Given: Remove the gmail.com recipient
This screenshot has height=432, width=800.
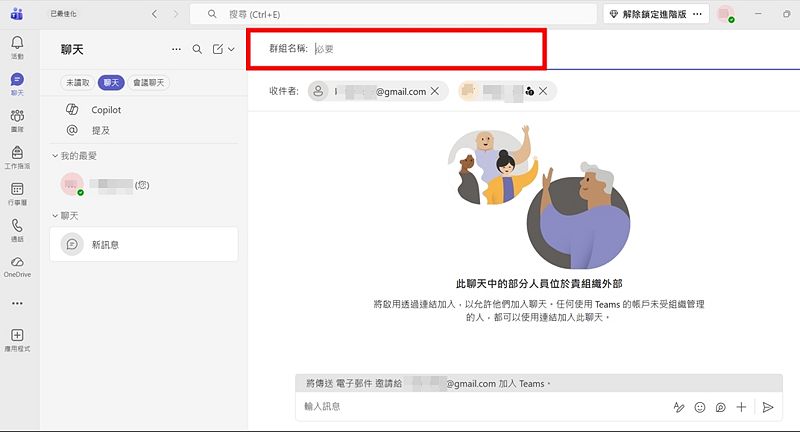Looking at the screenshot, I should coord(435,91).
